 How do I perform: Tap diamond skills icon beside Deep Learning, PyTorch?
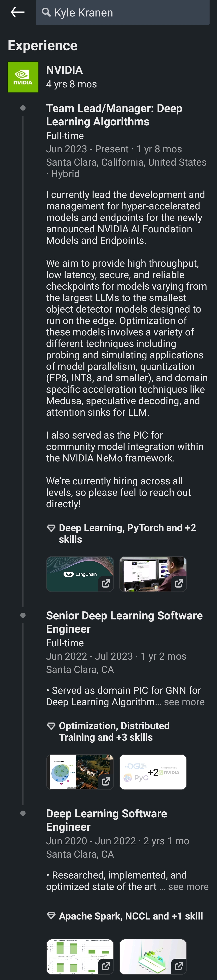51,528
